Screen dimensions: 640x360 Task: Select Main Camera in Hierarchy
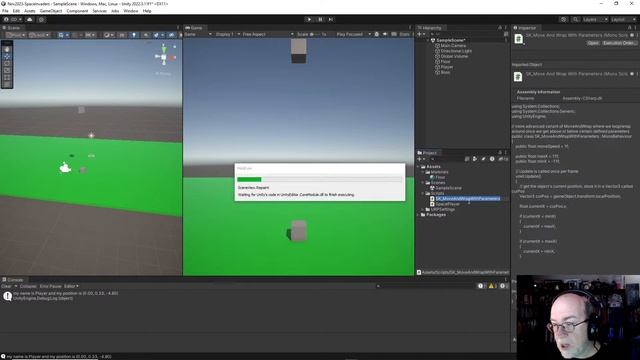(453, 46)
